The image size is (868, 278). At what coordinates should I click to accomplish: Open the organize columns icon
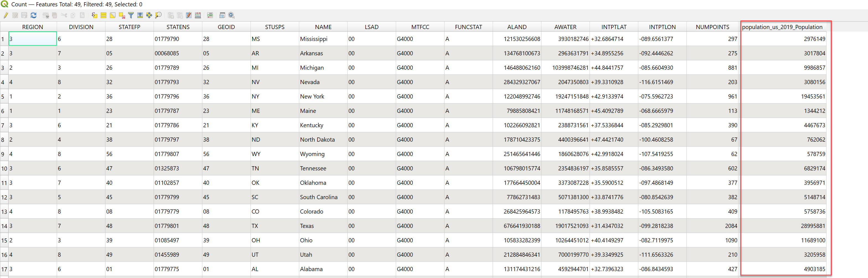coord(189,15)
